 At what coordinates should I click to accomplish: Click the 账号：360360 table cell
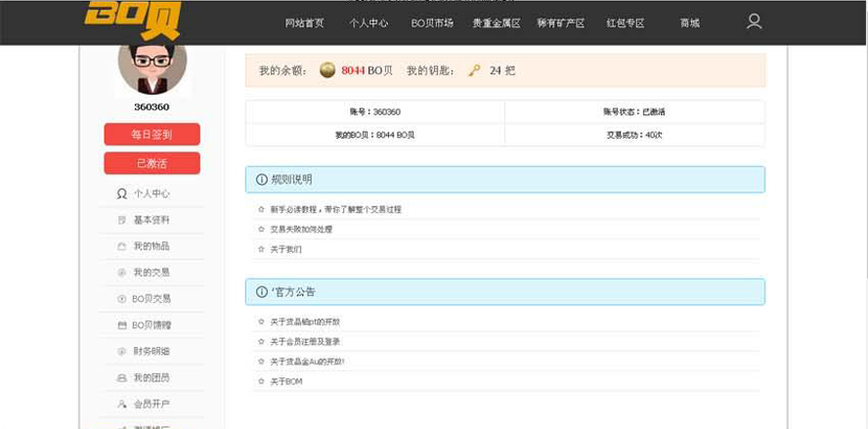[374, 111]
